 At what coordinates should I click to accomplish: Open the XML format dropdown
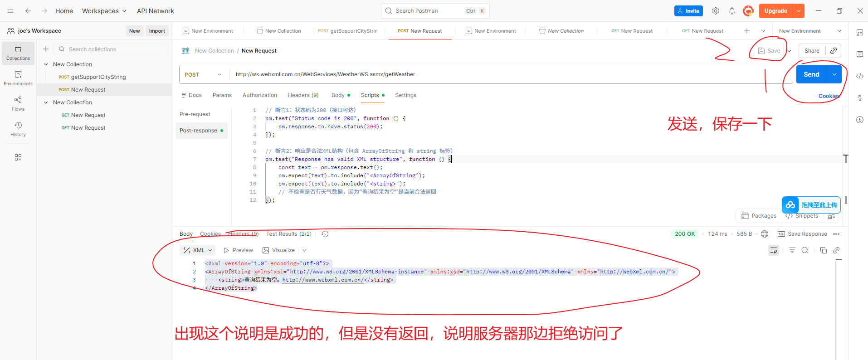pos(198,250)
